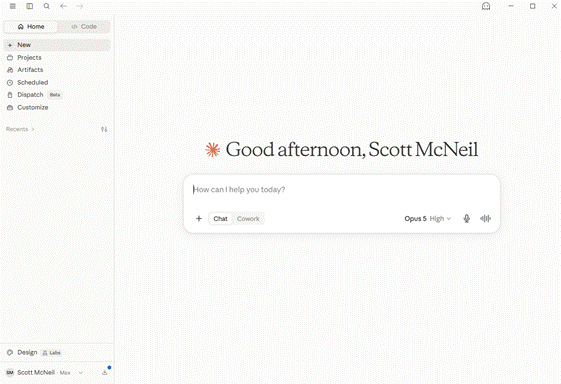This screenshot has height=384, width=561.
Task: Open Projects in sidebar
Action: coord(57,57)
